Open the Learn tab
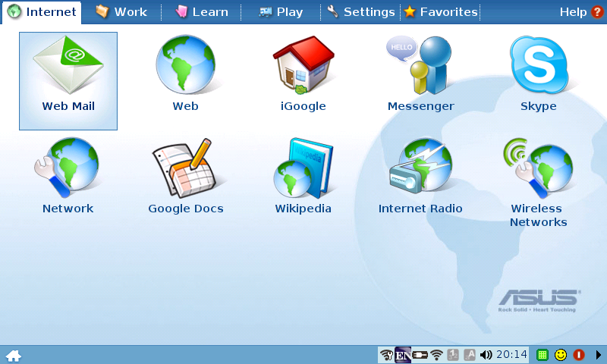 point(202,12)
